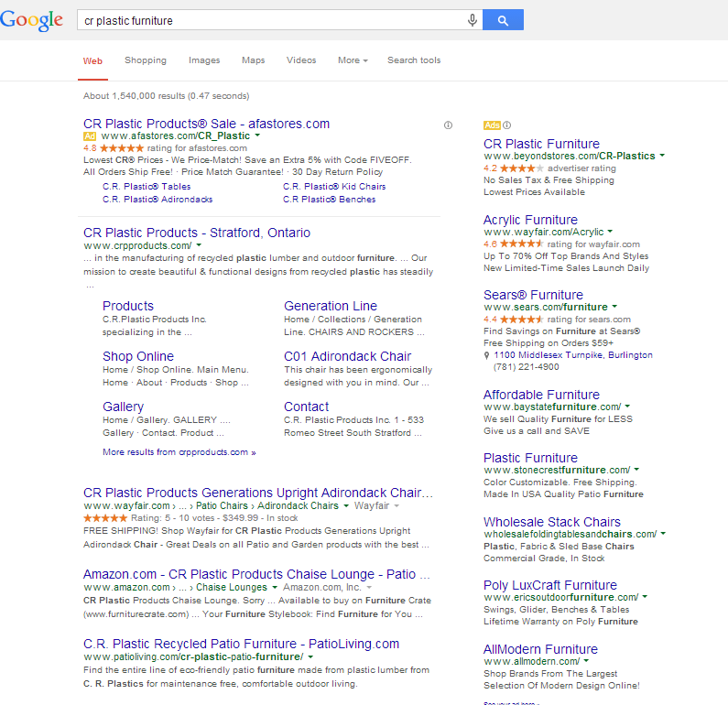Click 4.8 star rating for afastores.com

coord(114,148)
